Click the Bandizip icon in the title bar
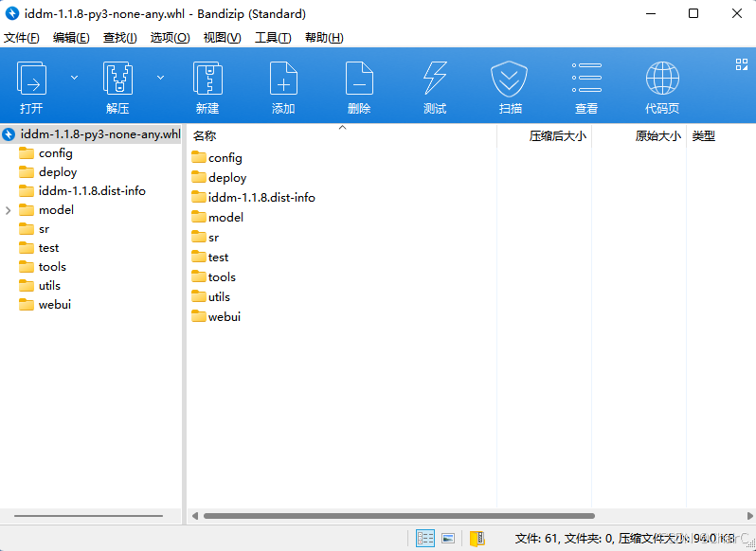 12,13
